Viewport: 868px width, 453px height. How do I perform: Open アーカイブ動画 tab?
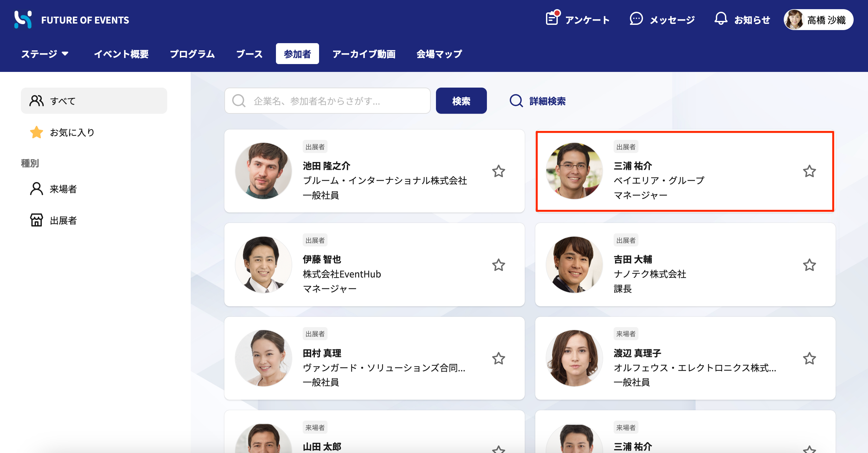pos(364,54)
